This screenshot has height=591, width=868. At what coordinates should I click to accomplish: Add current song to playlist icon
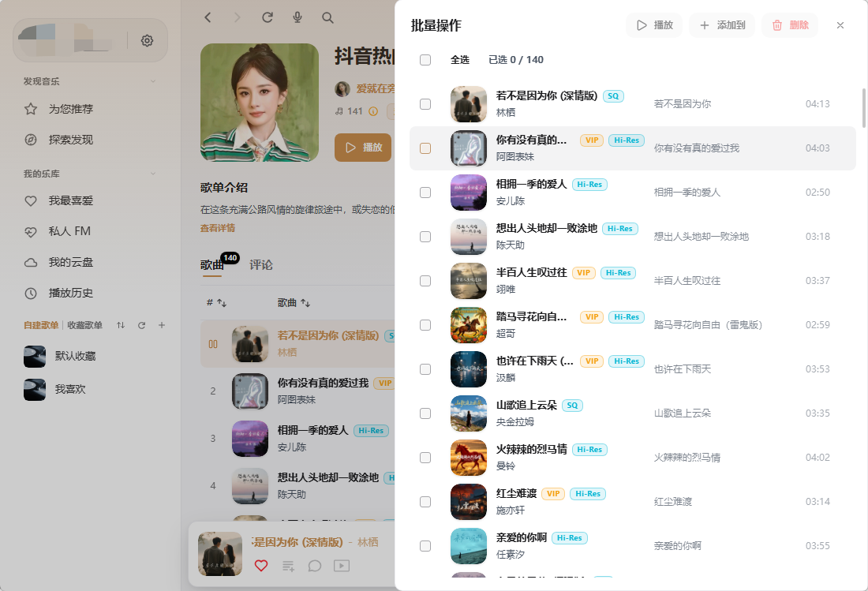288,566
